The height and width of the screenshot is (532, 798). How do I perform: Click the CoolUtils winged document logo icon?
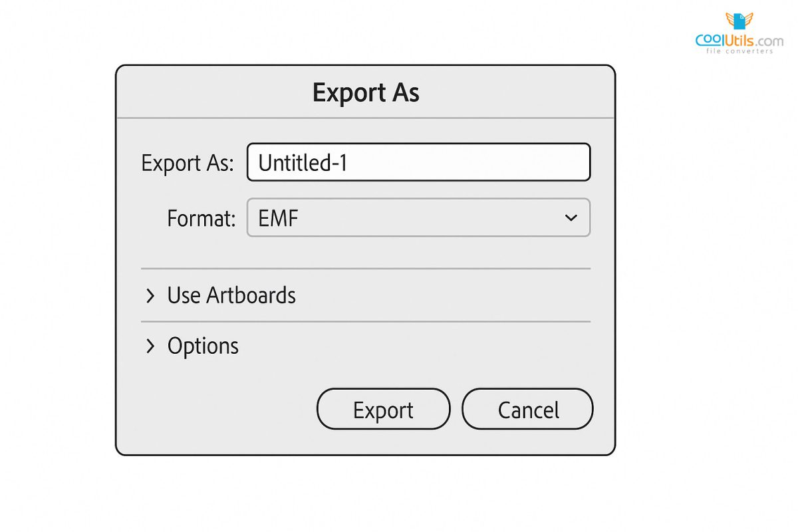pyautogui.click(x=739, y=21)
